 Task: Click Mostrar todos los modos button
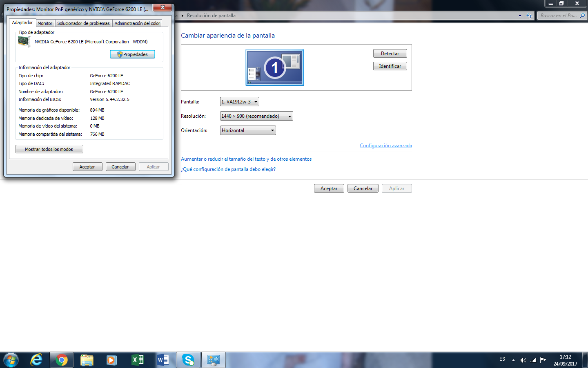pyautogui.click(x=49, y=149)
